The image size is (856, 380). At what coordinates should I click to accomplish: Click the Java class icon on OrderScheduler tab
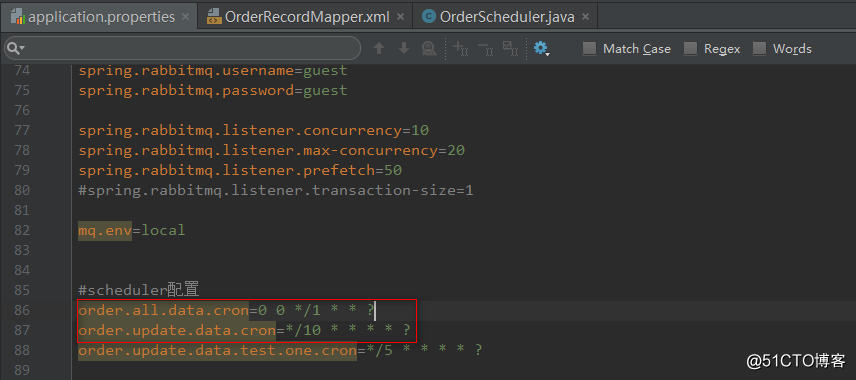430,17
